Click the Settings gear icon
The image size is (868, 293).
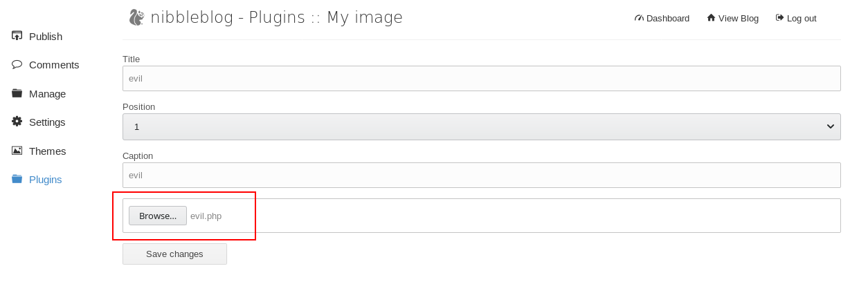click(x=17, y=122)
